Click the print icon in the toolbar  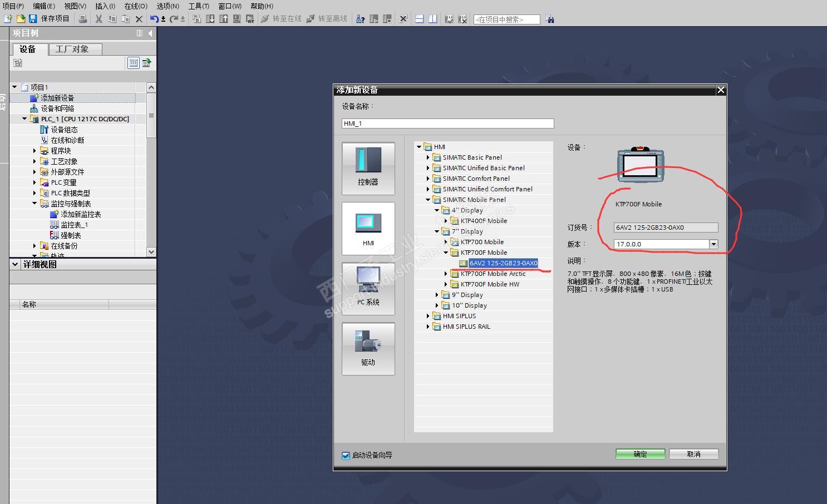click(x=83, y=19)
